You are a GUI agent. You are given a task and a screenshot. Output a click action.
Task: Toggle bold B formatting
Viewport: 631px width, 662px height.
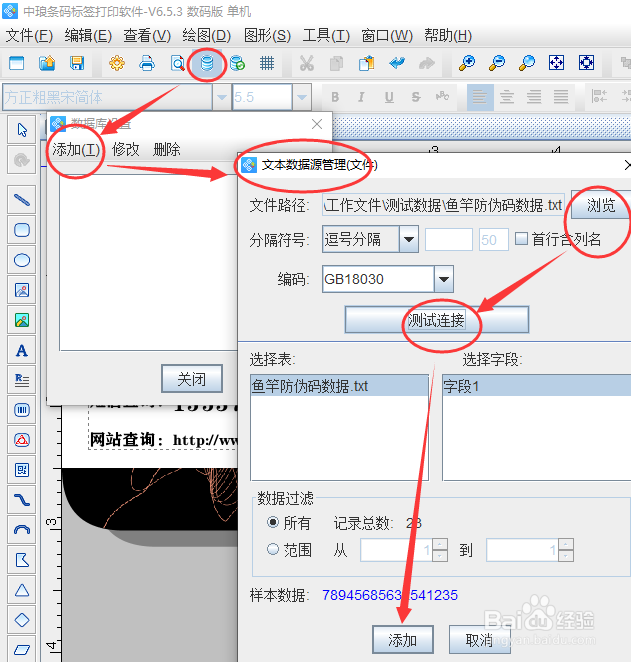(x=335, y=97)
